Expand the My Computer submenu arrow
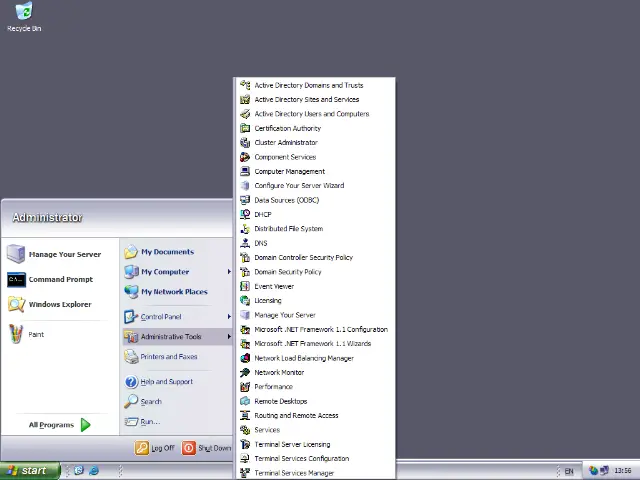 point(228,272)
